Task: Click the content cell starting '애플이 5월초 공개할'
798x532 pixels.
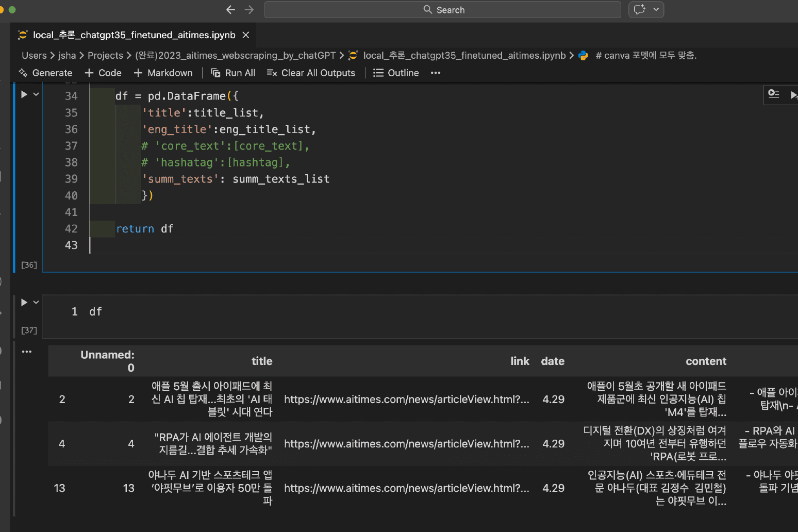Action: tap(656, 400)
